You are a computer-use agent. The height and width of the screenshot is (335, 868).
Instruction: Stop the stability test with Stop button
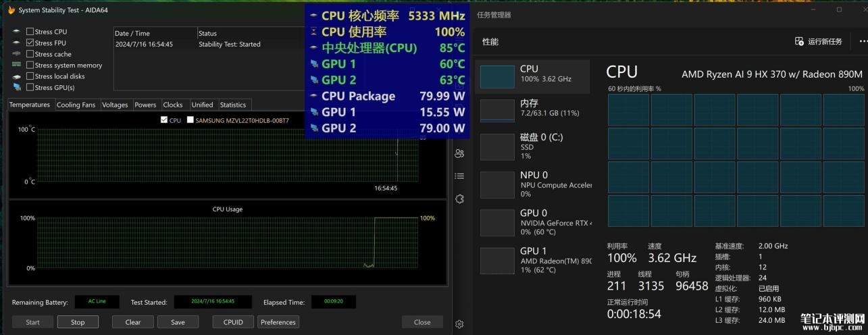pos(78,322)
